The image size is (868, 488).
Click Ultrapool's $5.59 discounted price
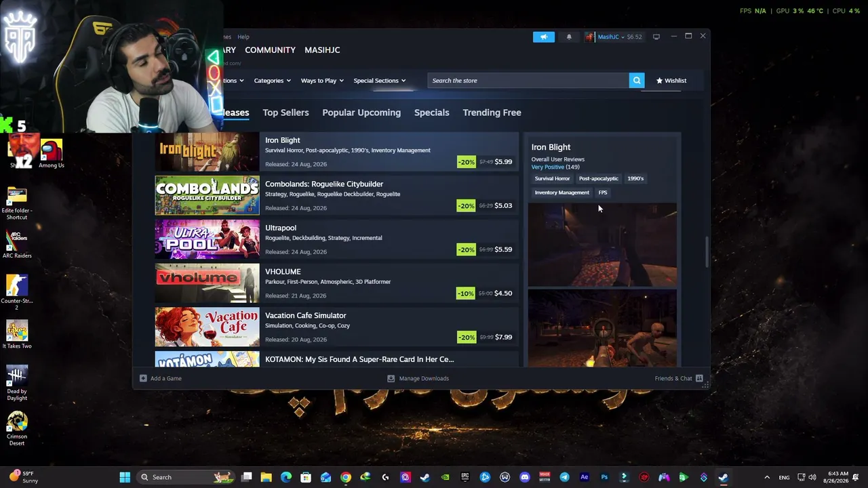click(503, 249)
